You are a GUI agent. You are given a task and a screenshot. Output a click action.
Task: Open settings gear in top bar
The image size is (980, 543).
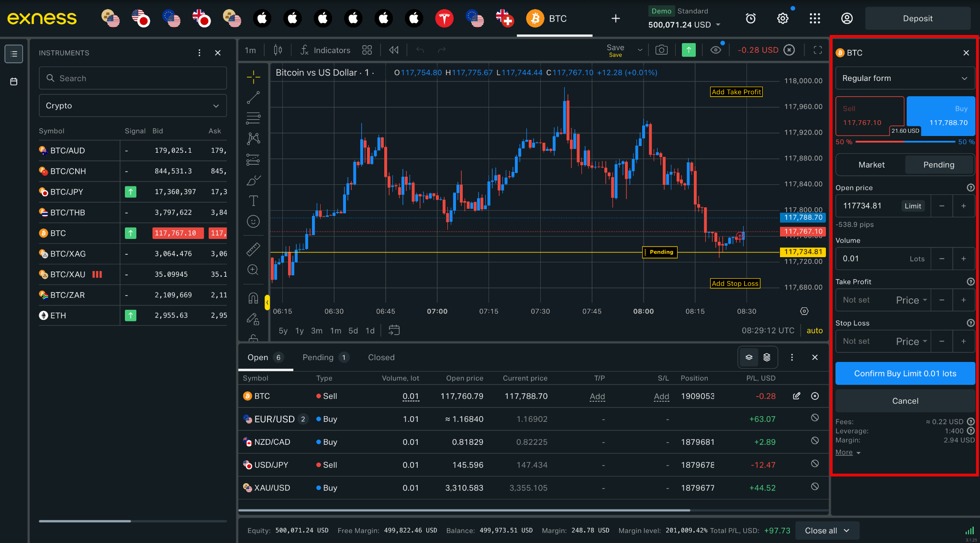(x=783, y=18)
